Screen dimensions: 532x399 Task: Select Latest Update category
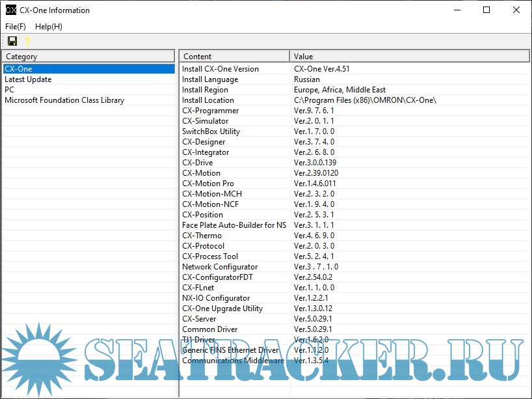28,79
